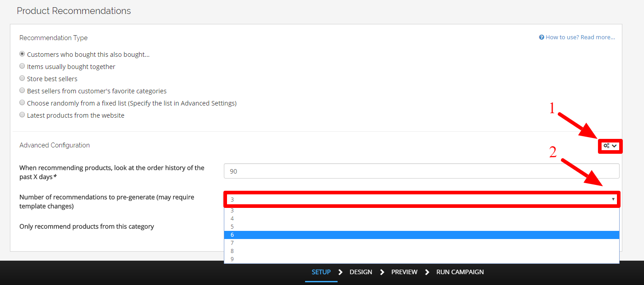644x285 pixels.
Task: Choose 8 from the recommendations list
Action: 422,251
